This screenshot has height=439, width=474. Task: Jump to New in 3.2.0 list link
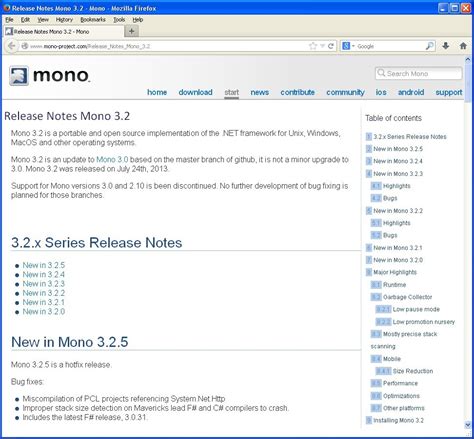point(44,311)
